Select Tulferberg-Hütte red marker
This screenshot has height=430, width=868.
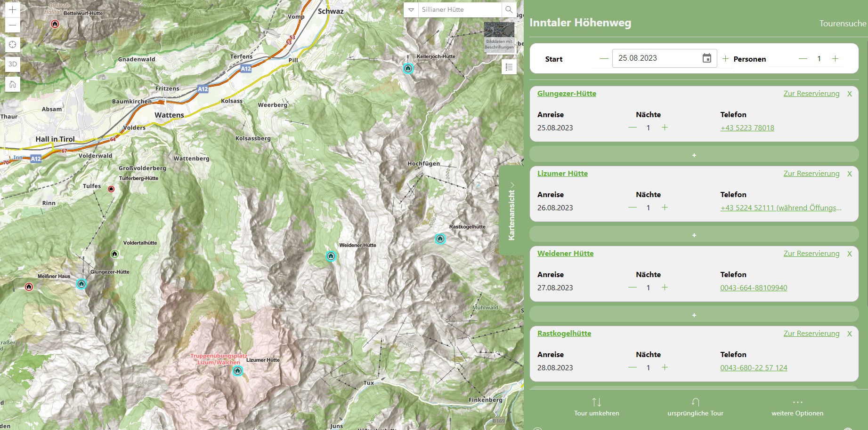[112, 189]
